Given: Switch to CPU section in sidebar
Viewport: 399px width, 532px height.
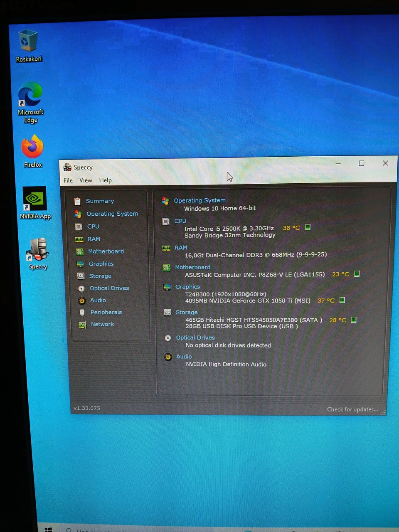Looking at the screenshot, I should click(x=93, y=227).
